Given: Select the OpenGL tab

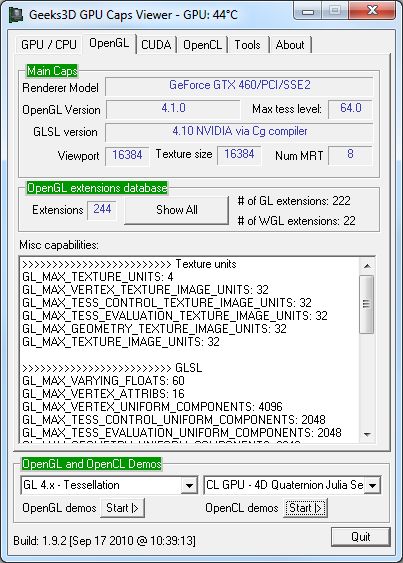Looking at the screenshot, I should (x=109, y=43).
